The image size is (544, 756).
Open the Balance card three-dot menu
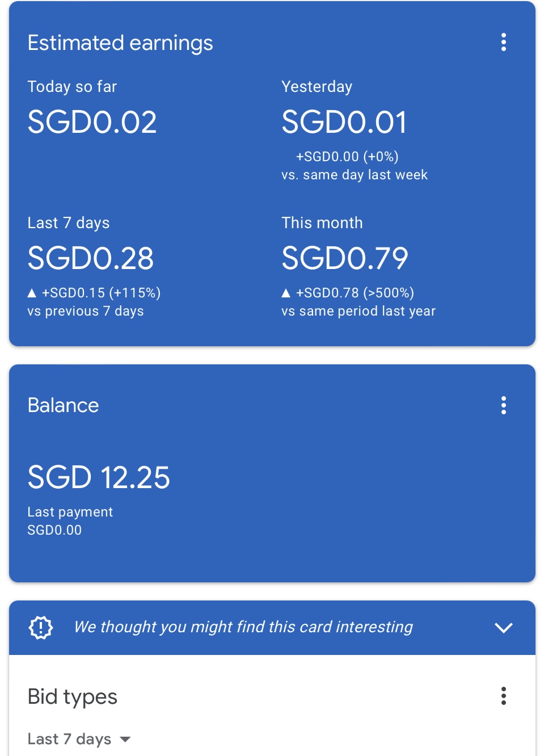[503, 405]
